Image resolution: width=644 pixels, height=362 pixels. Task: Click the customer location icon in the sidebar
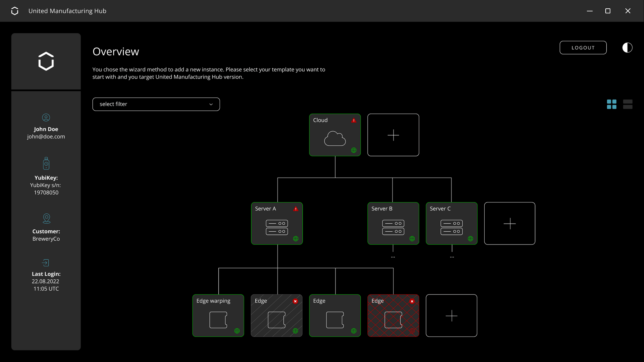(x=46, y=218)
